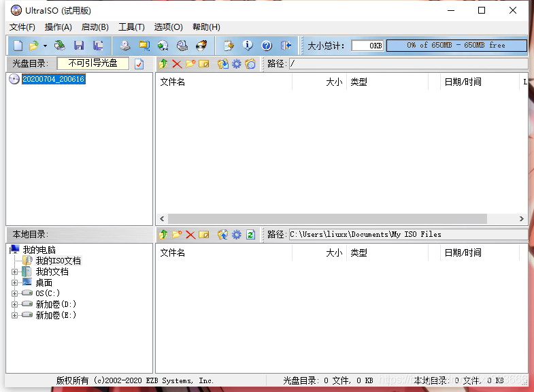Open the 文件(F) menu
This screenshot has height=392, width=534.
pos(22,27)
